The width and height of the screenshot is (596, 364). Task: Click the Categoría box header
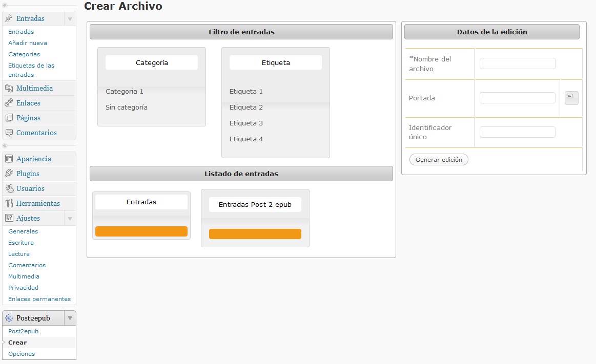(x=152, y=62)
